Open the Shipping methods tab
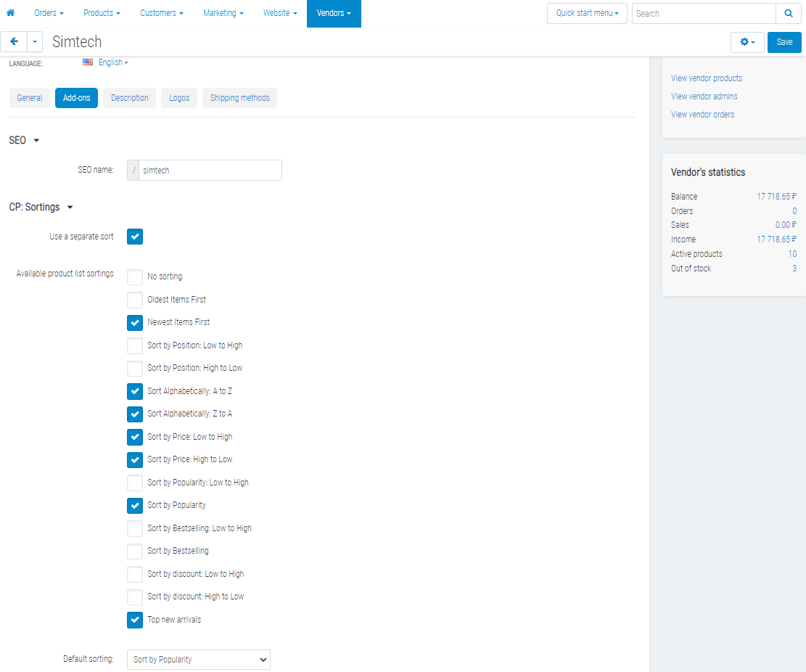This screenshot has height=672, width=806. 239,98
